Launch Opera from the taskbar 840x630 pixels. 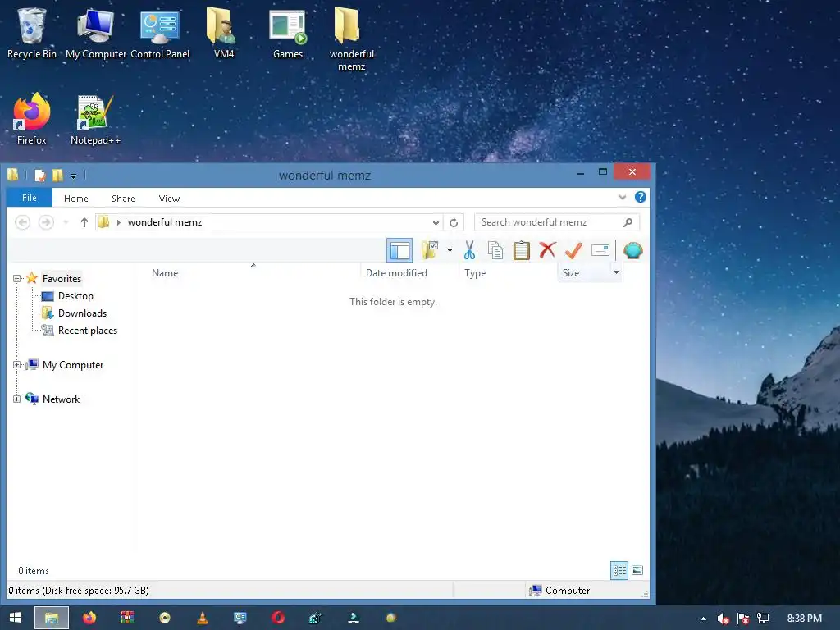pyautogui.click(x=277, y=618)
